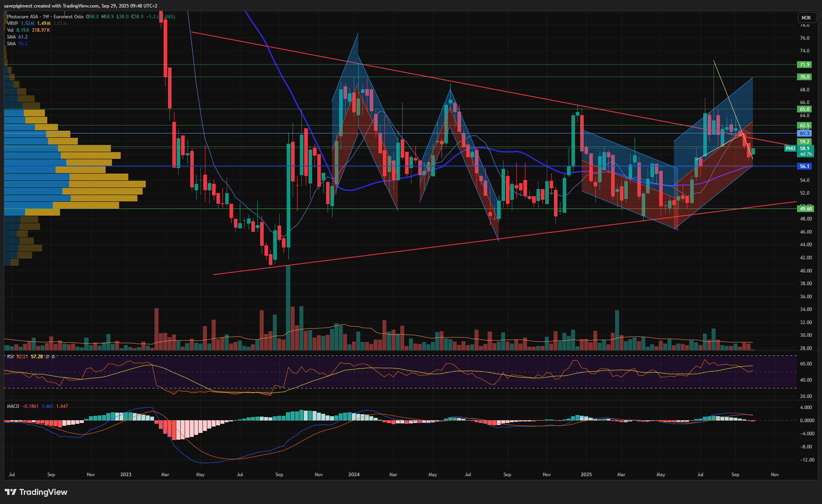Image resolution: width=822 pixels, height=504 pixels.
Task: Click the 70.0 green price label
Action: [804, 77]
